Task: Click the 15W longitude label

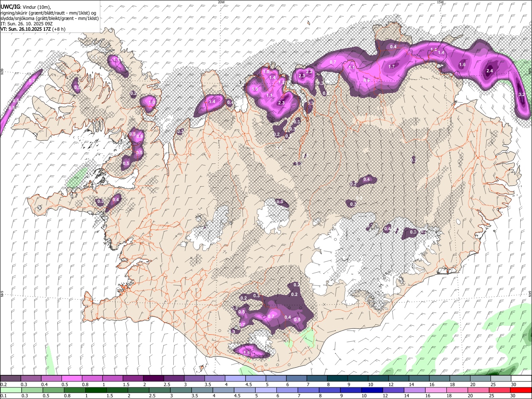Action: [440, 2]
